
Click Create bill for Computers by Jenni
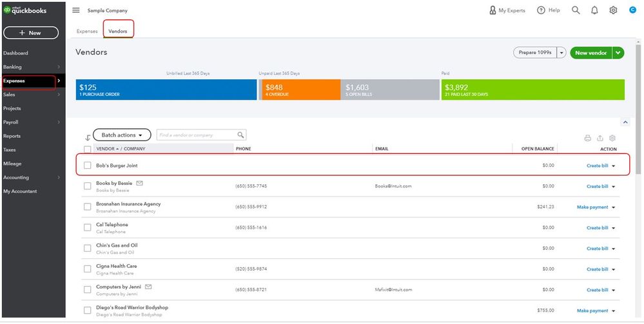[597, 289]
